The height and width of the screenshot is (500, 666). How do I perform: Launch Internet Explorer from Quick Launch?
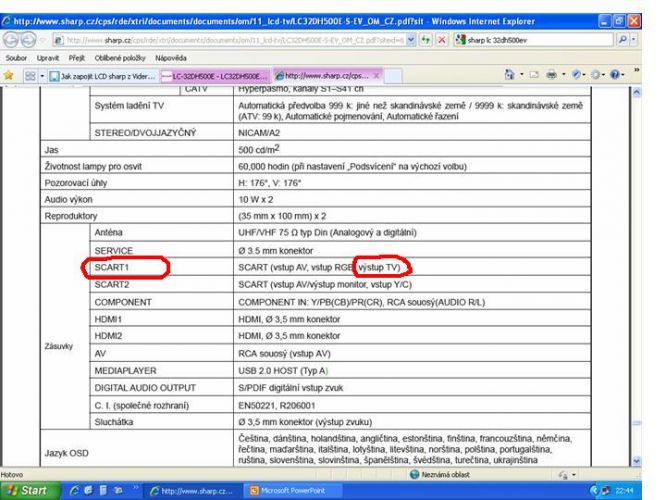(x=74, y=491)
